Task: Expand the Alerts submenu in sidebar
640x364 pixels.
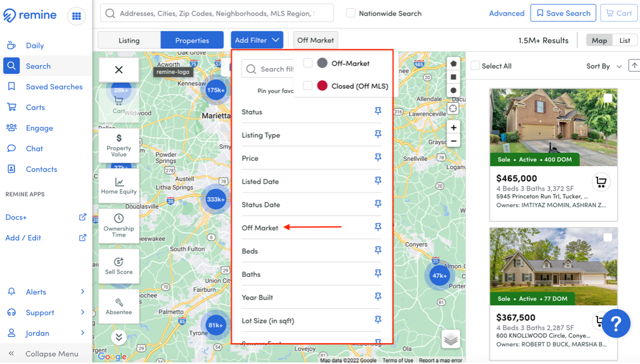Action: coord(82,292)
